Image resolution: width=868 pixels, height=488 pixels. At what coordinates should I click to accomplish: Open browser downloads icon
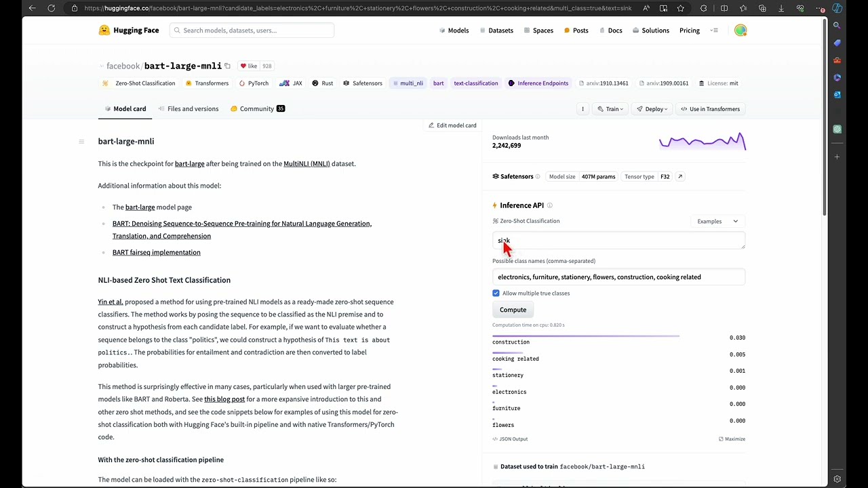[x=781, y=8]
